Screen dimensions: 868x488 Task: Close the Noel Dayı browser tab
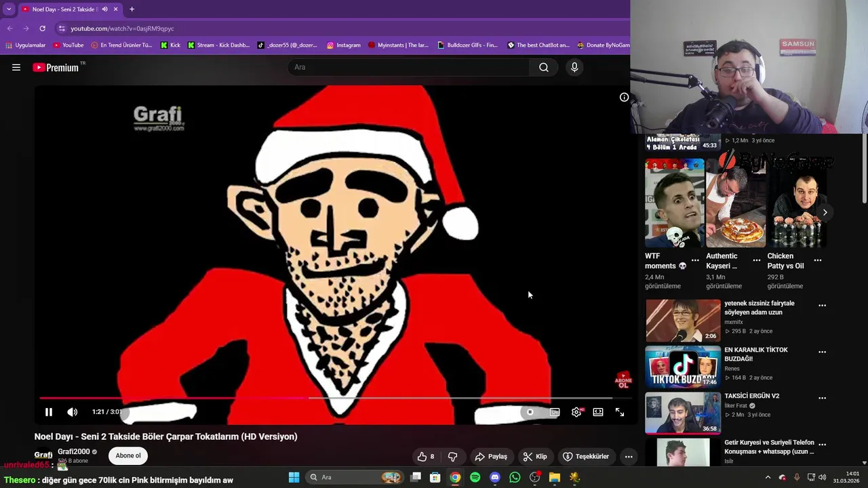click(x=115, y=9)
